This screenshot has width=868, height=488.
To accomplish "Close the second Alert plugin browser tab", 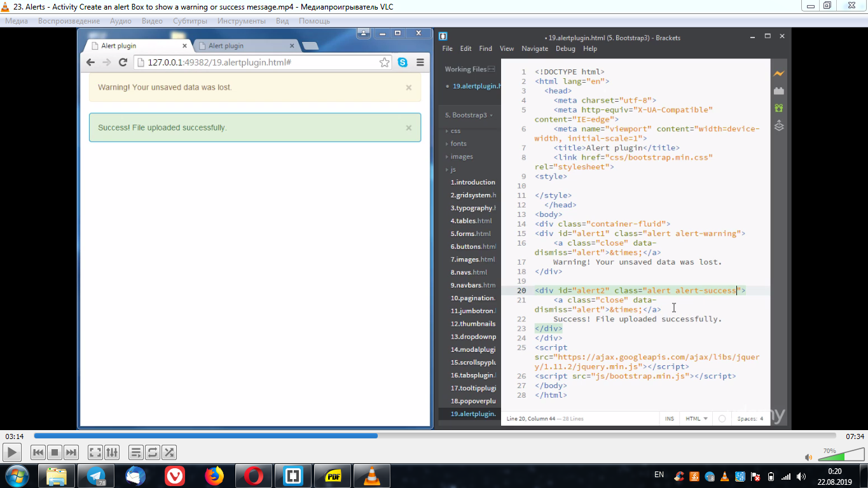I will 293,46.
